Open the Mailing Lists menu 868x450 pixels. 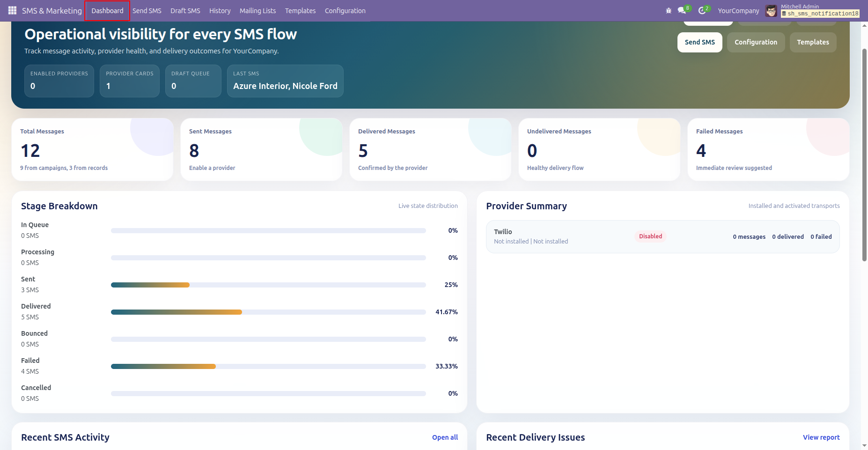point(258,11)
